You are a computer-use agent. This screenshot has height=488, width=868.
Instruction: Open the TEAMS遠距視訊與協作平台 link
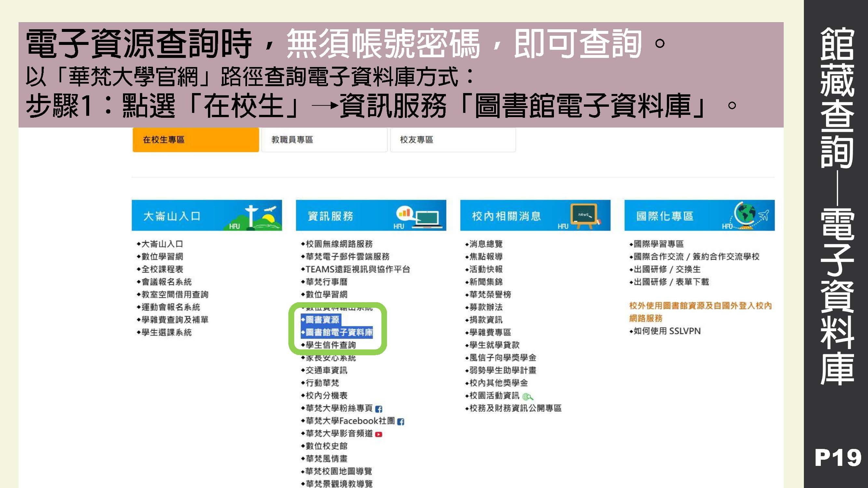(x=357, y=269)
